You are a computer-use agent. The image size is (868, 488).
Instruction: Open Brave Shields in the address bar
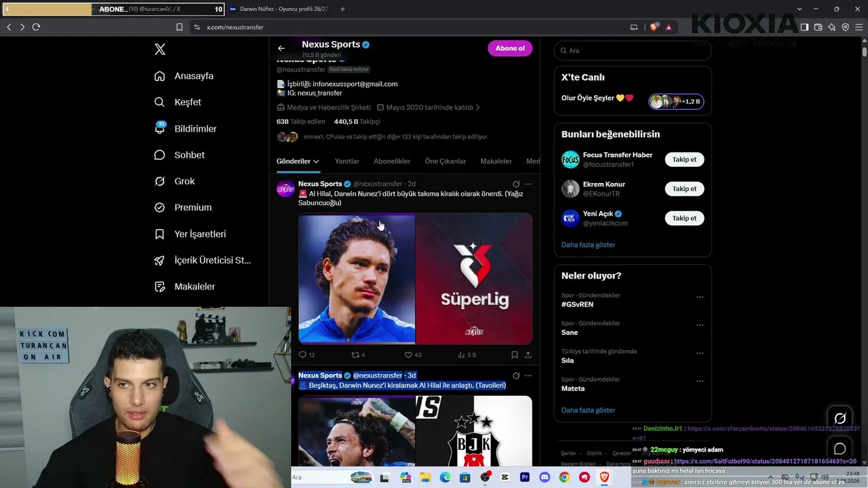click(654, 27)
